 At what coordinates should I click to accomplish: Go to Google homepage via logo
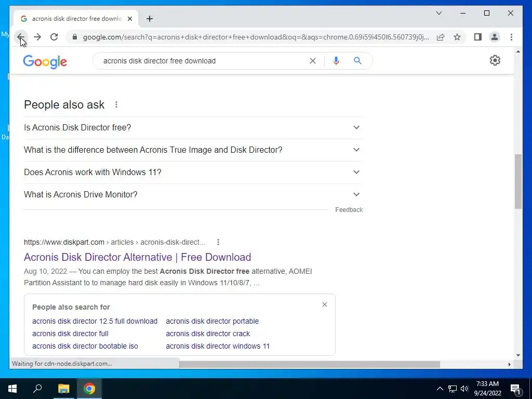click(45, 61)
